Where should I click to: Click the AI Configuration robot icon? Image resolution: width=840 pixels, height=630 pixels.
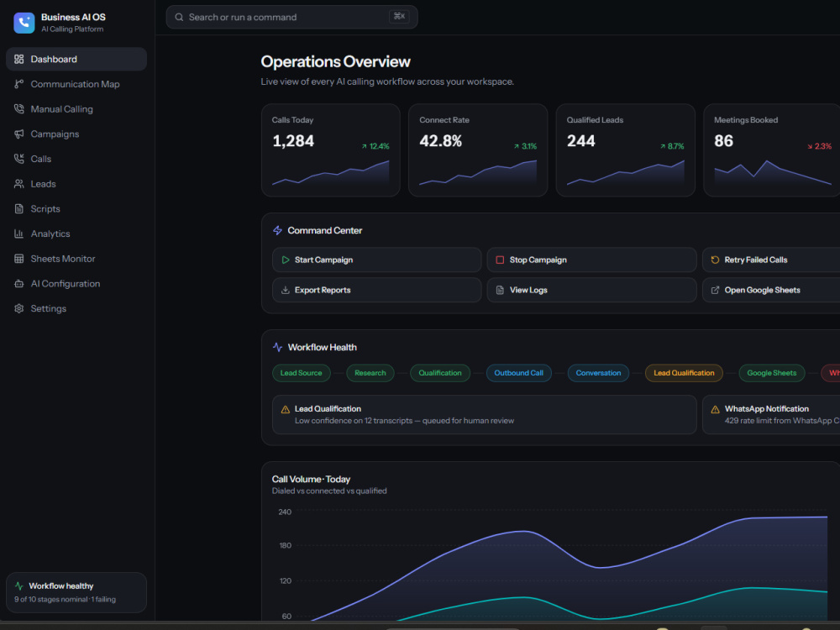(18, 283)
